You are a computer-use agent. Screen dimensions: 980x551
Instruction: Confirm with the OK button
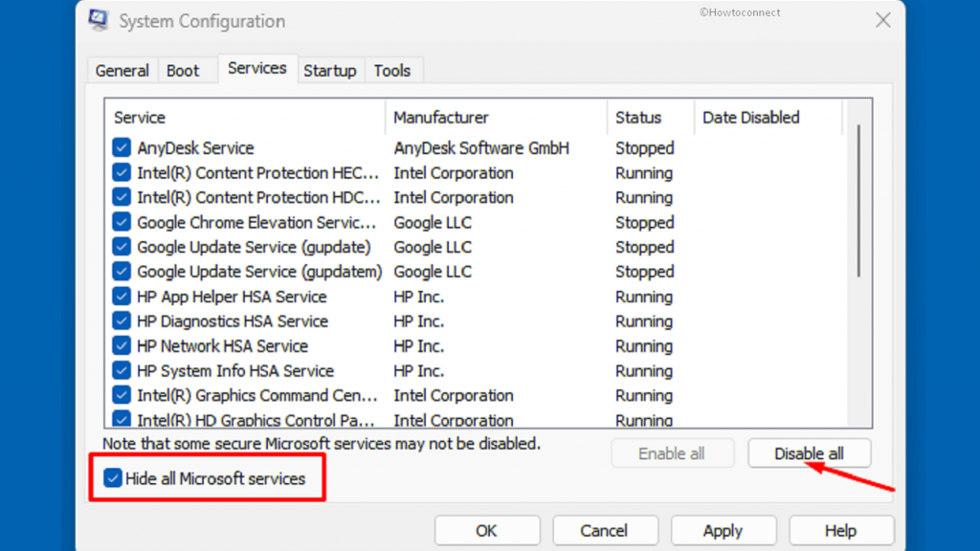pos(487,530)
